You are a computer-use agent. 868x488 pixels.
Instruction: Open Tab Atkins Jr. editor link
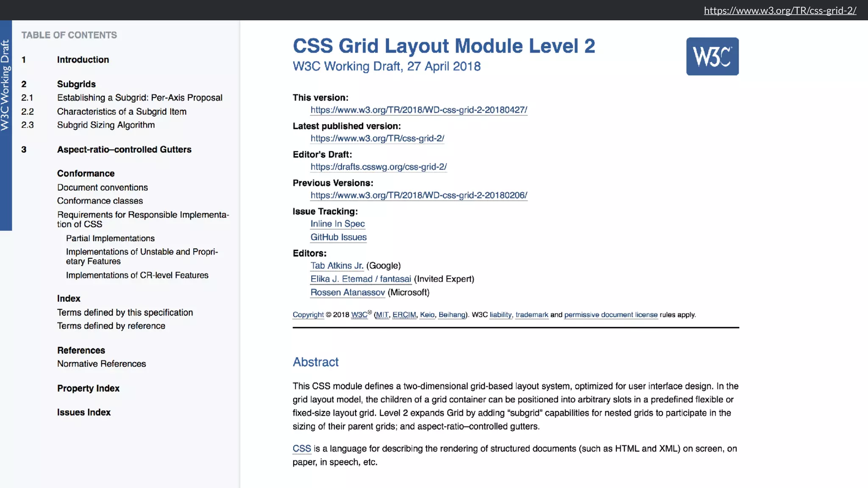[x=337, y=266]
